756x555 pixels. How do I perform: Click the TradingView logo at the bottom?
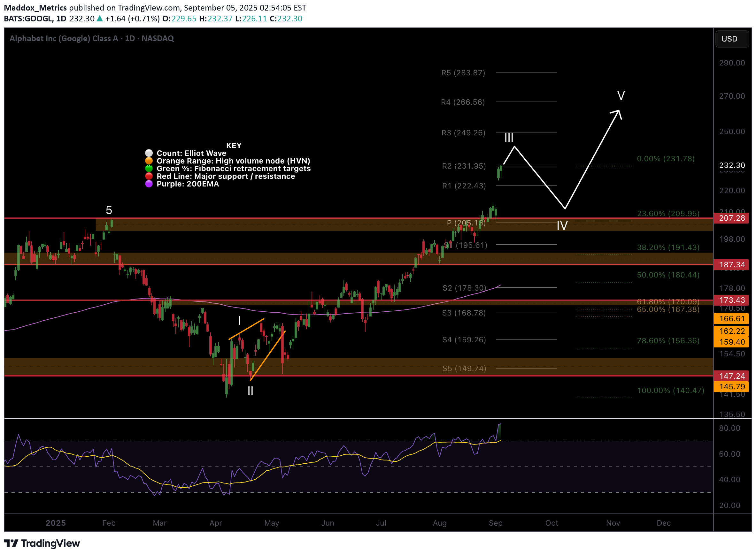coord(42,543)
